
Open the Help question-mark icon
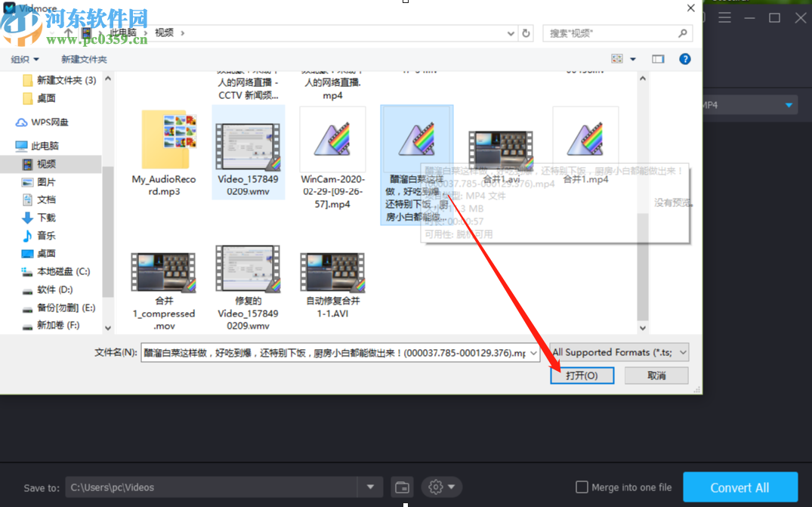click(x=684, y=58)
